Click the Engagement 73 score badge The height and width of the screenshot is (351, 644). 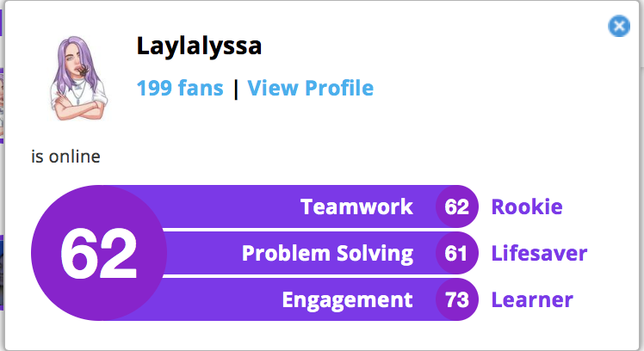[x=457, y=299]
